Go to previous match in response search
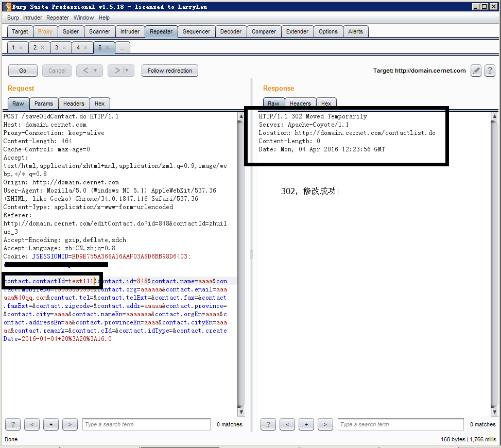Viewport: 501px width, 448px height. point(287,424)
